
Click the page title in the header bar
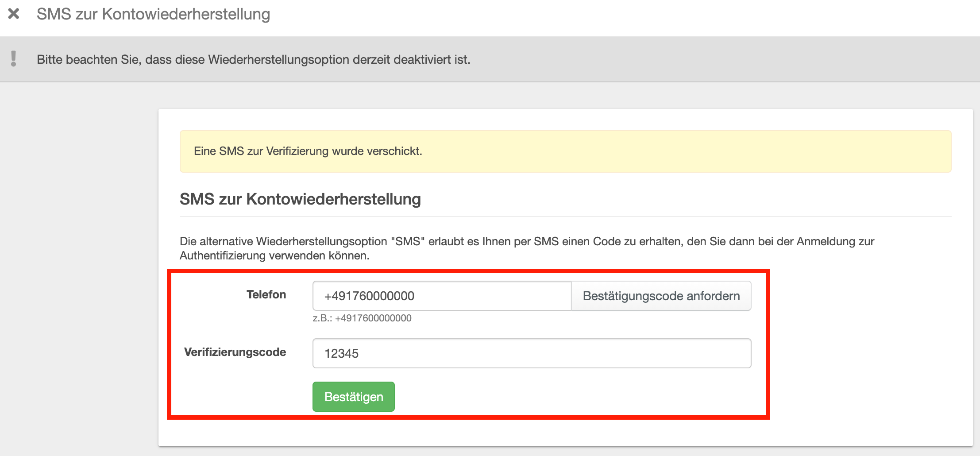tap(153, 14)
